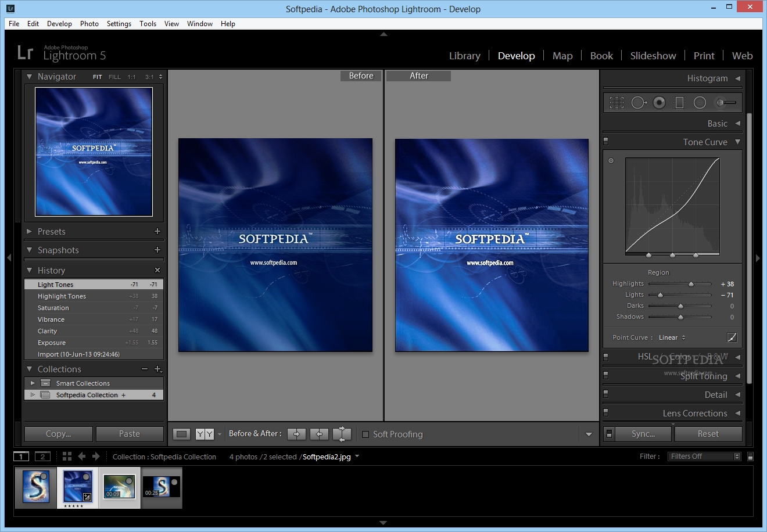Image resolution: width=767 pixels, height=532 pixels.
Task: Expand the Histogram panel
Action: pyautogui.click(x=737, y=78)
